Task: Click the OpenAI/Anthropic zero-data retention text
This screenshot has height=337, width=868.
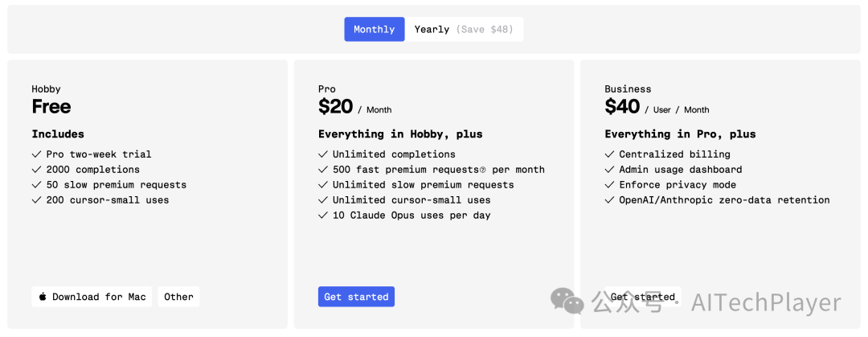Action: (724, 199)
